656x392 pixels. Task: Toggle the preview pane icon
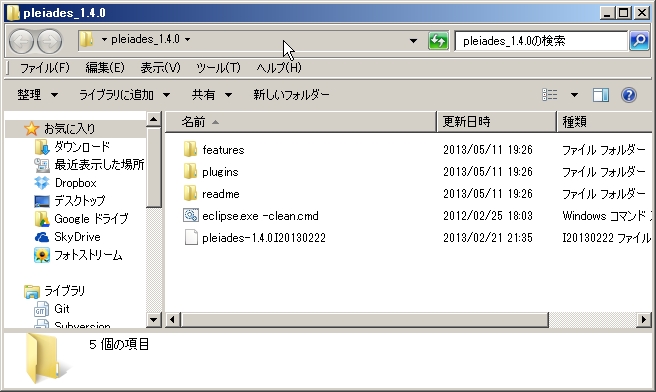tap(601, 95)
